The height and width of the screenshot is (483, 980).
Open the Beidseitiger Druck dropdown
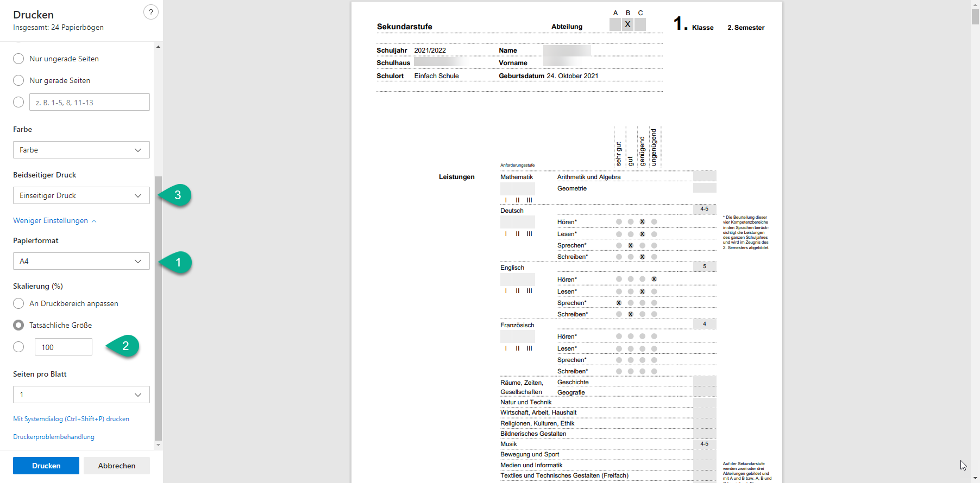(81, 195)
